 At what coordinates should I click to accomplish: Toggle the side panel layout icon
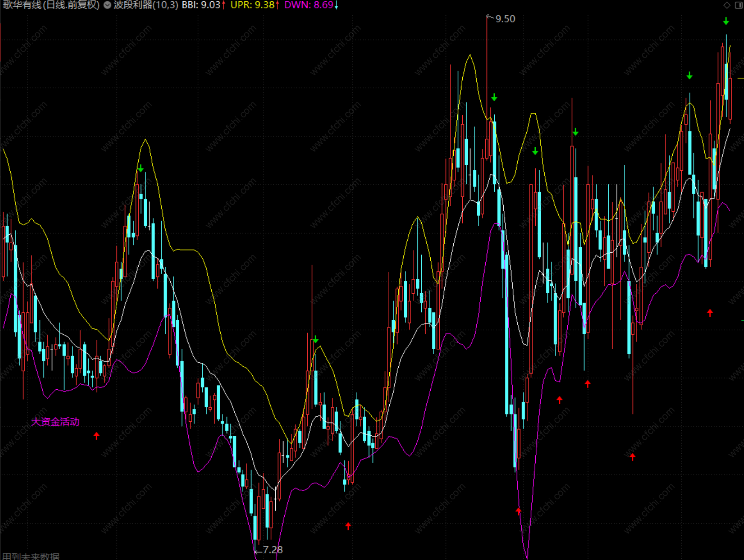(x=738, y=5)
